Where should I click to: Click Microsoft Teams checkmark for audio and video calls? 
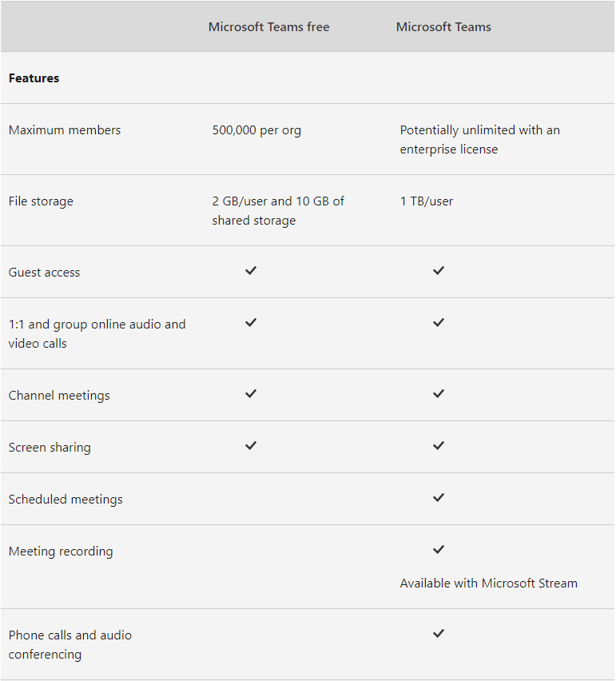(438, 323)
